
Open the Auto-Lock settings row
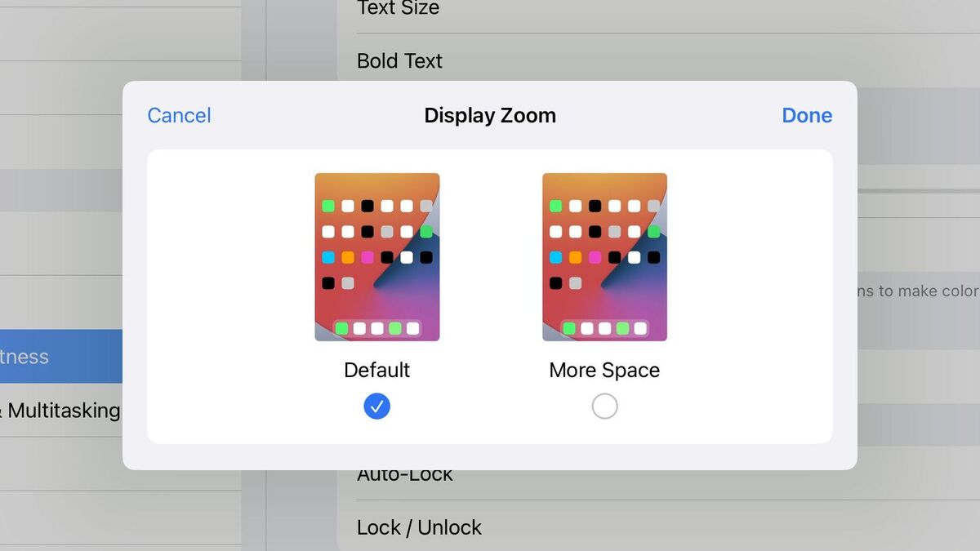click(405, 473)
